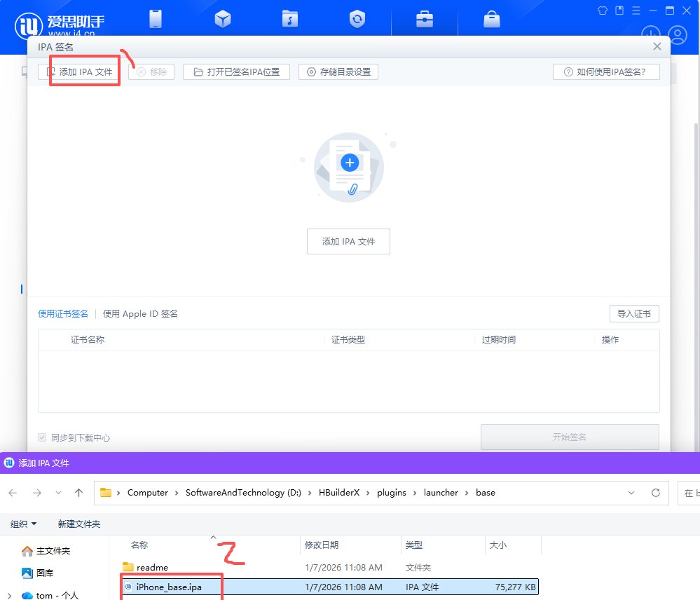Click the disabled 移除 button

151,72
